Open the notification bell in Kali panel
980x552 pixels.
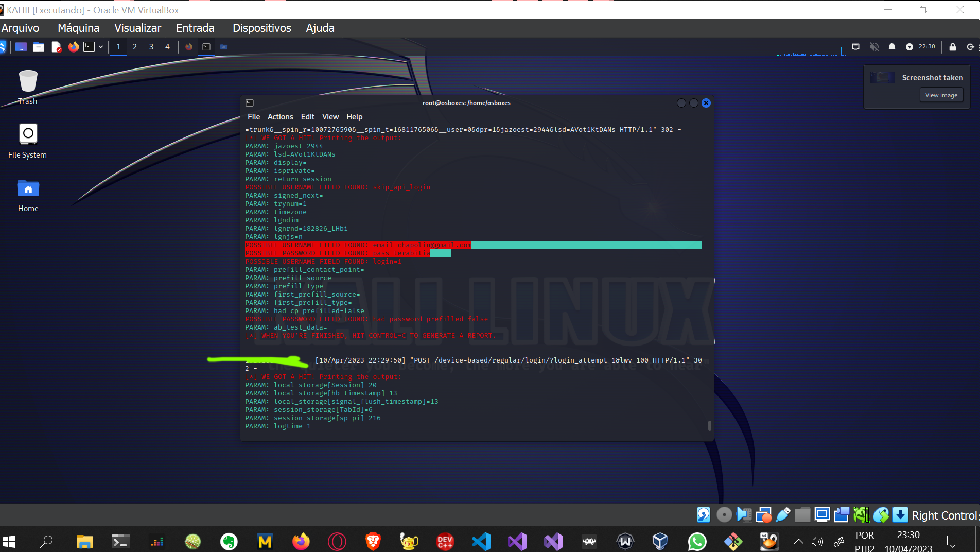892,47
